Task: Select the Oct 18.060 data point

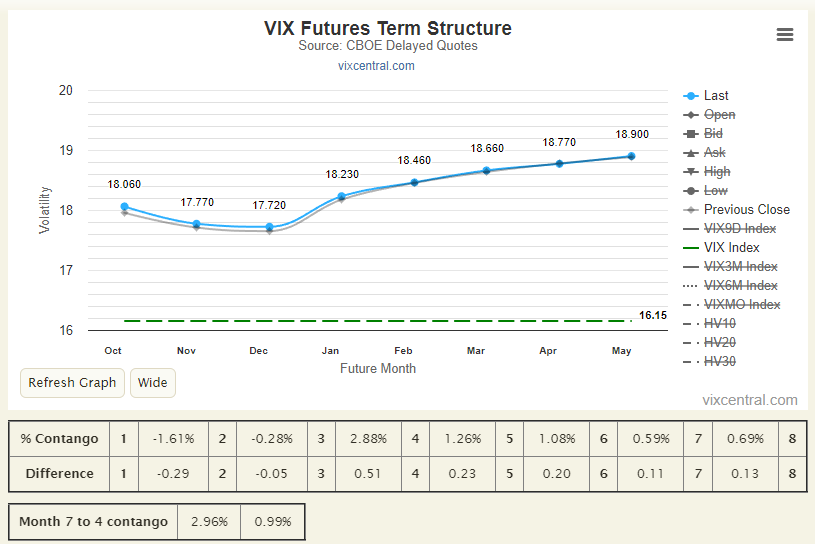Action: pos(124,206)
